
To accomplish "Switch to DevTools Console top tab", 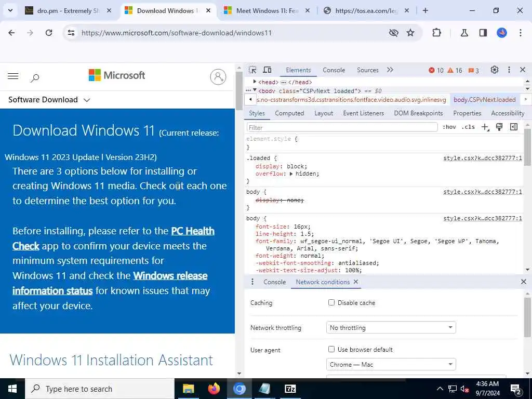I will click(x=334, y=70).
